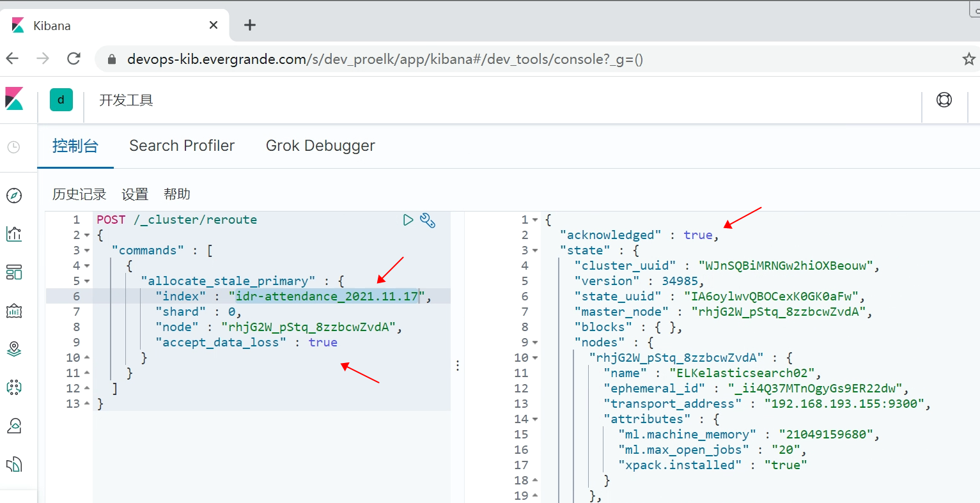Click "name" ELKelasticsearch02 line
980x503 pixels.
pos(713,373)
